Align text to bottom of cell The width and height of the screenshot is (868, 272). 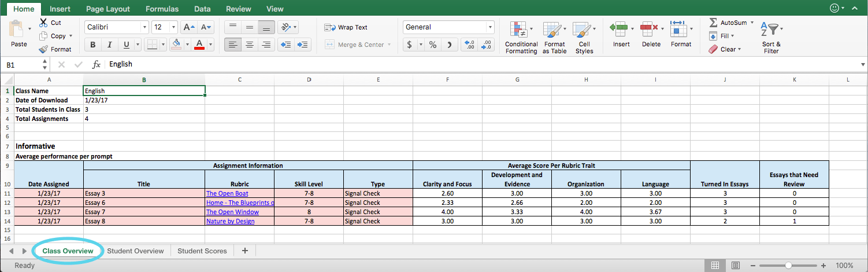pos(266,27)
